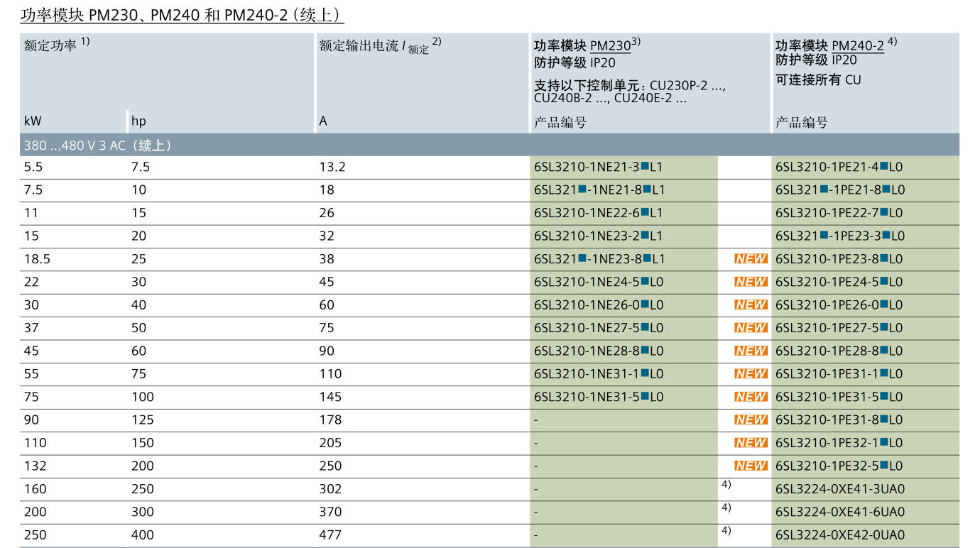
Task: Click the NEW badge beside 6SL3210-1PE32-5
Action: 751,466
